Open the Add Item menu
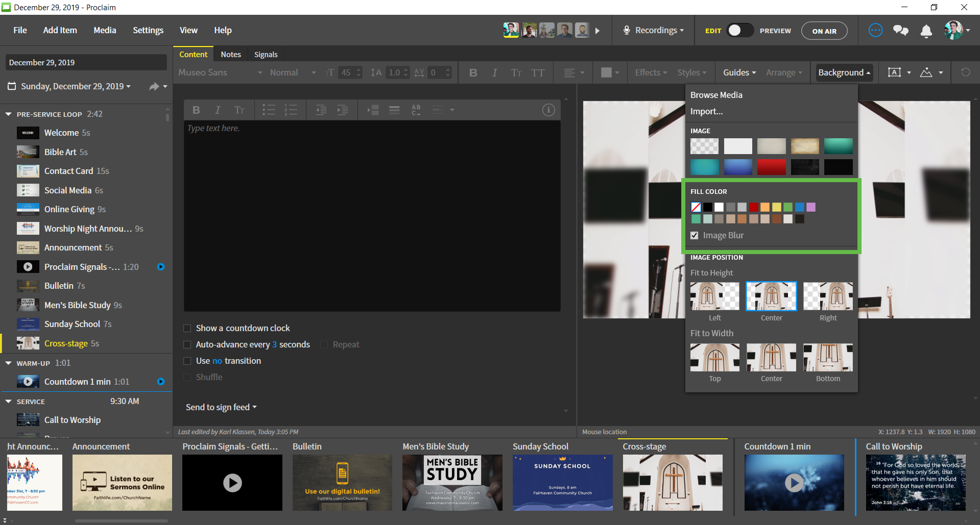This screenshot has width=980, height=525. [x=60, y=31]
